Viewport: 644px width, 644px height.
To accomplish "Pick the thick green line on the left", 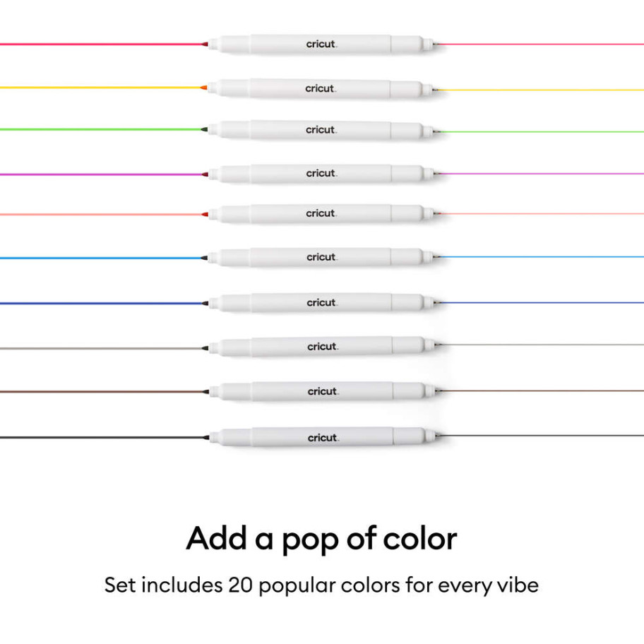I will tap(99, 129).
